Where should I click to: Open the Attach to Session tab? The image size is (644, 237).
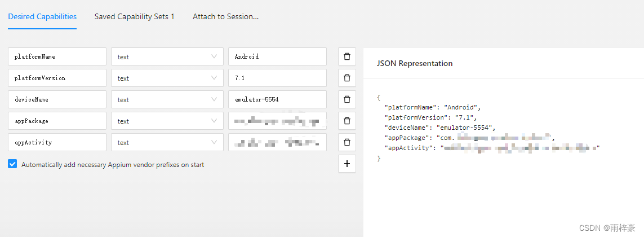click(225, 17)
